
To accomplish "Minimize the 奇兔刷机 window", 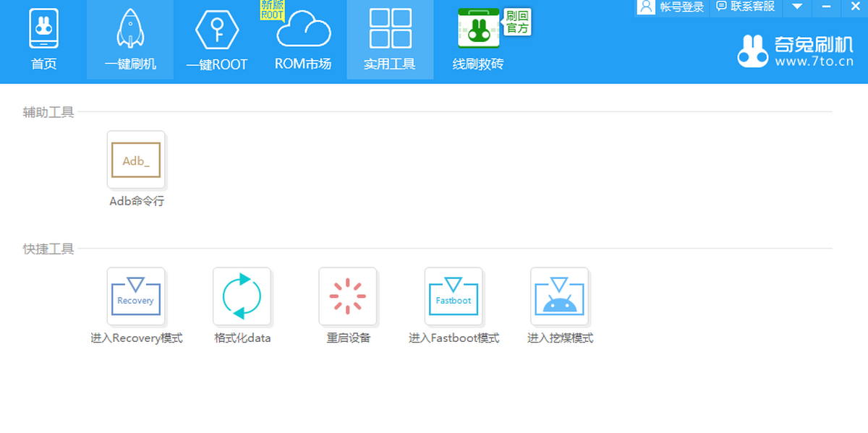I will click(x=826, y=7).
